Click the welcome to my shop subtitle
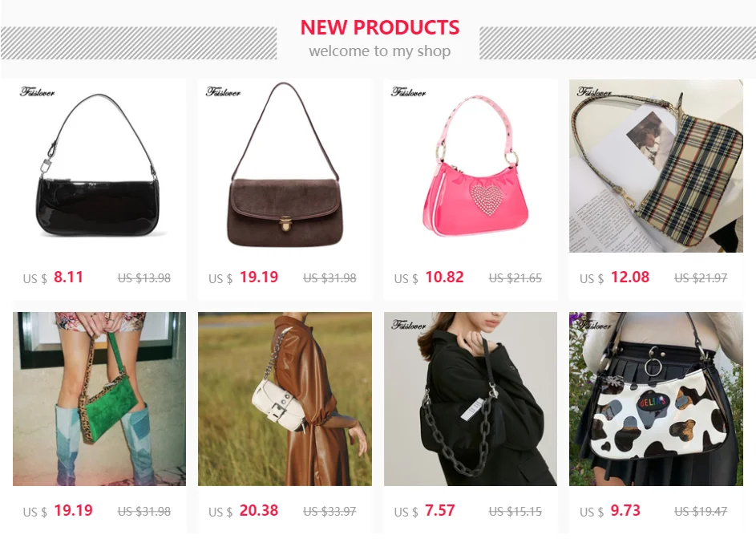 tap(380, 51)
